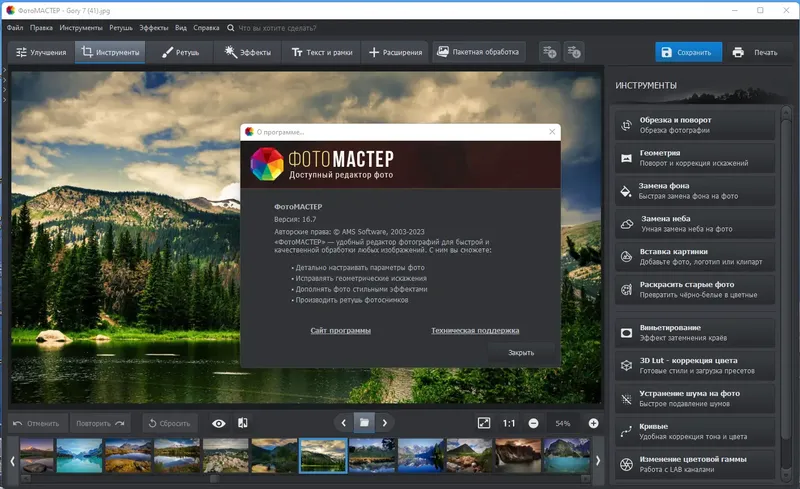Close the О программе dialog with X

pyautogui.click(x=552, y=132)
